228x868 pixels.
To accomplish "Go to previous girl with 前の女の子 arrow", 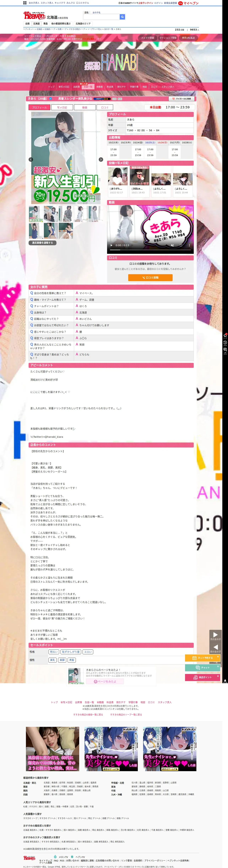I will click(x=216, y=648).
